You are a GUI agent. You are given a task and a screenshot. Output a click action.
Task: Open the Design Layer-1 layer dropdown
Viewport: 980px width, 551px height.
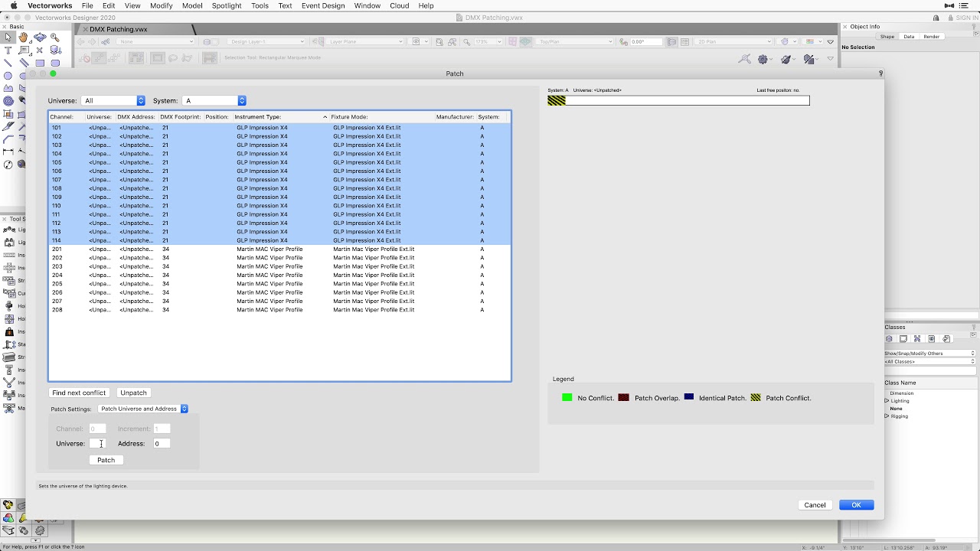click(x=265, y=41)
